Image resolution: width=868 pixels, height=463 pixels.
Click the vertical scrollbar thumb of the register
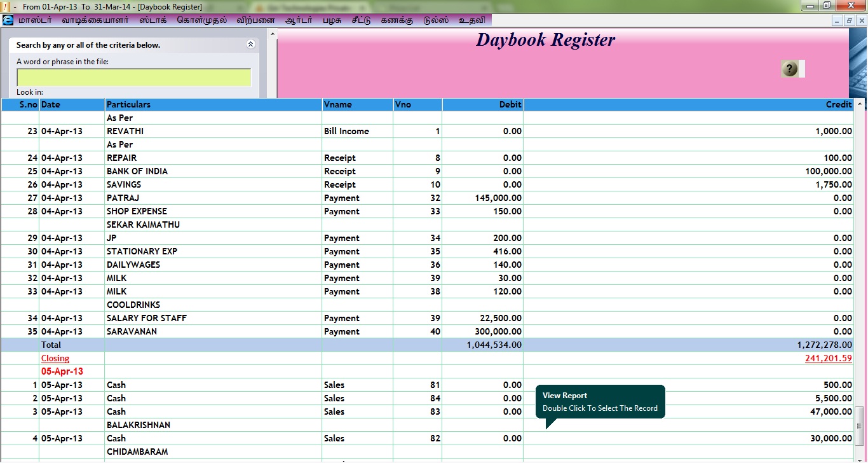pyautogui.click(x=860, y=426)
